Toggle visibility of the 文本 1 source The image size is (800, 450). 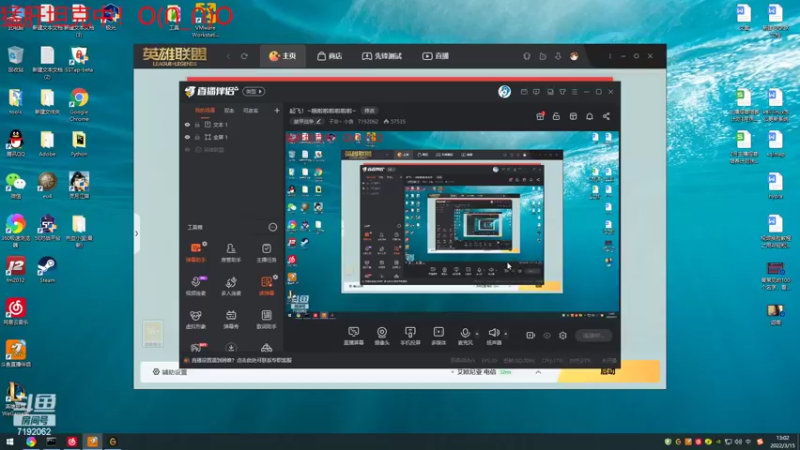click(x=187, y=124)
